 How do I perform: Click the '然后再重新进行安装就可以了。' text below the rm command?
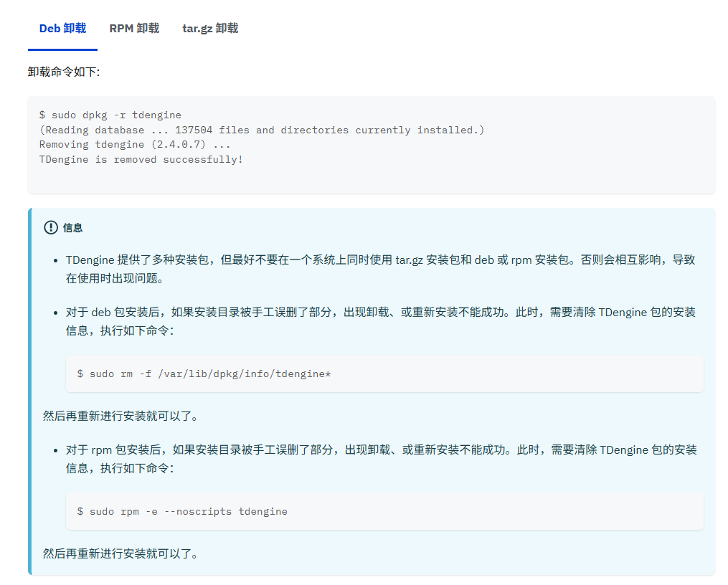pyautogui.click(x=121, y=416)
